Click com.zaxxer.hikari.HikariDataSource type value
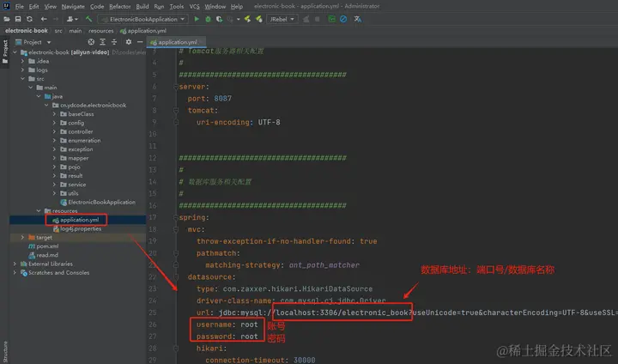Image resolution: width=618 pixels, height=364 pixels. pos(298,289)
